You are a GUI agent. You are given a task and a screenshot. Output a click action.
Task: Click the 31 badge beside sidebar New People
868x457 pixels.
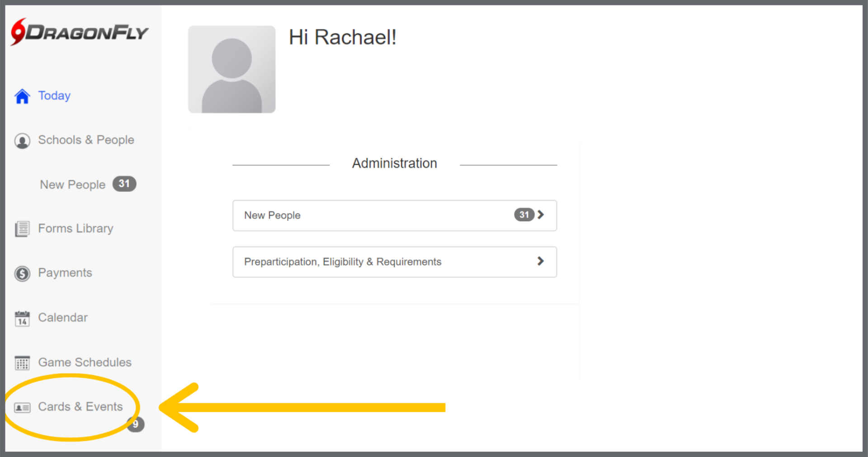tap(124, 184)
